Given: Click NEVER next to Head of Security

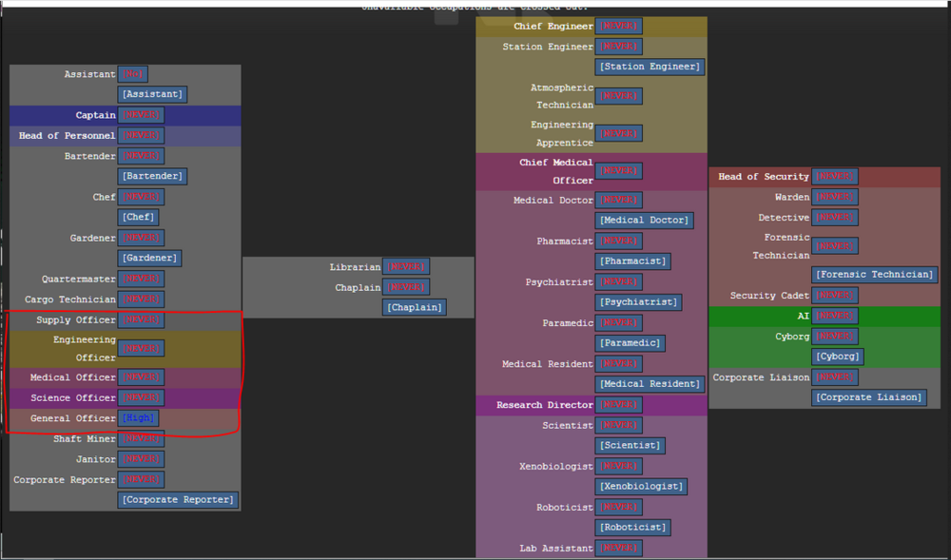Looking at the screenshot, I should click(x=834, y=177).
